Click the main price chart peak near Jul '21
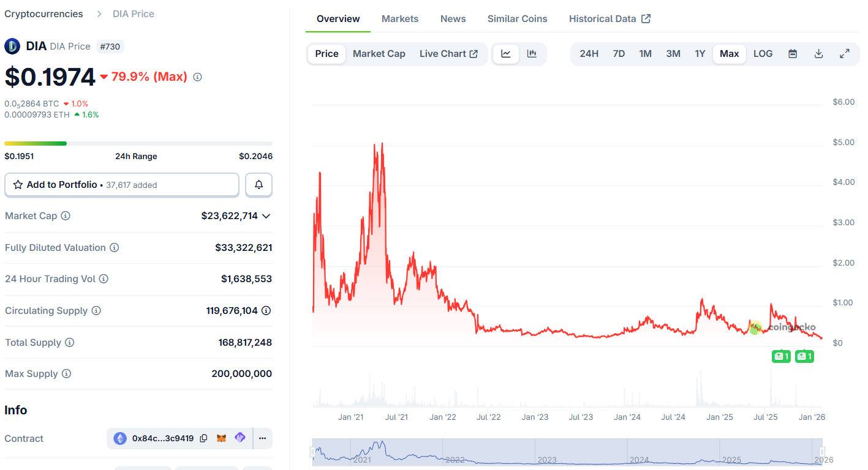Image resolution: width=868 pixels, height=470 pixels. pyautogui.click(x=382, y=144)
